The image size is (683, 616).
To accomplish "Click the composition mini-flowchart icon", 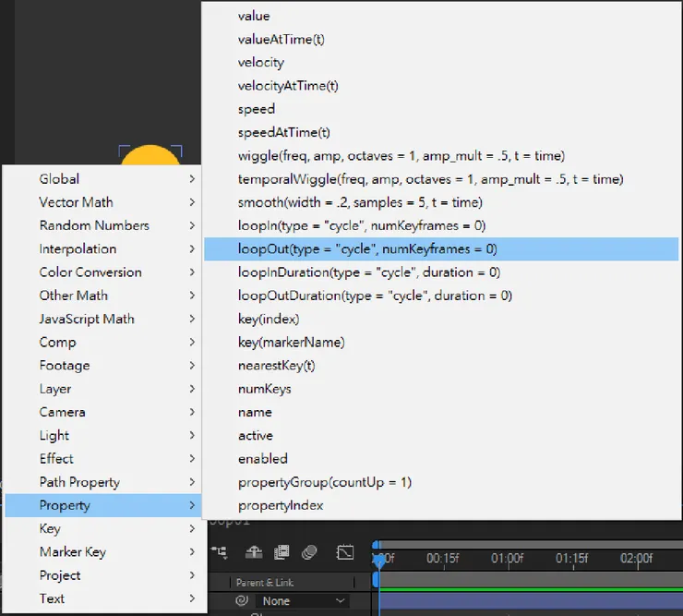I will click(221, 552).
